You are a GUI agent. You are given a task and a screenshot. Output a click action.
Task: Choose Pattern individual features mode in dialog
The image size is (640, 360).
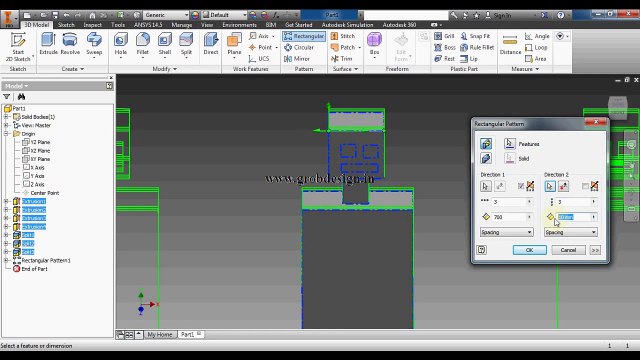point(486,144)
